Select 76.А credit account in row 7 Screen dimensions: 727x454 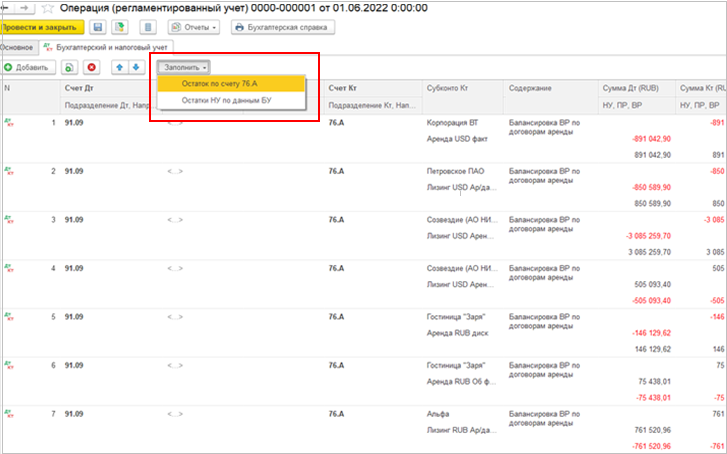[x=337, y=414]
